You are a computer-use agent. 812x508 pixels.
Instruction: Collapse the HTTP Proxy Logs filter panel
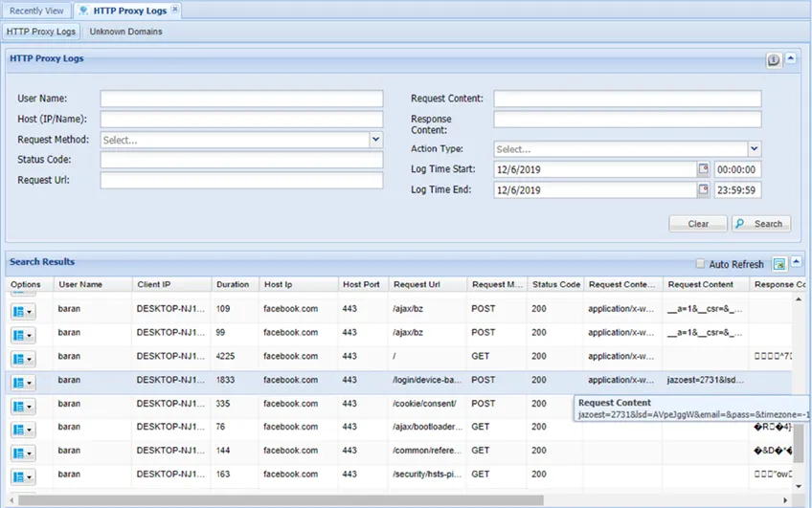[x=791, y=58]
